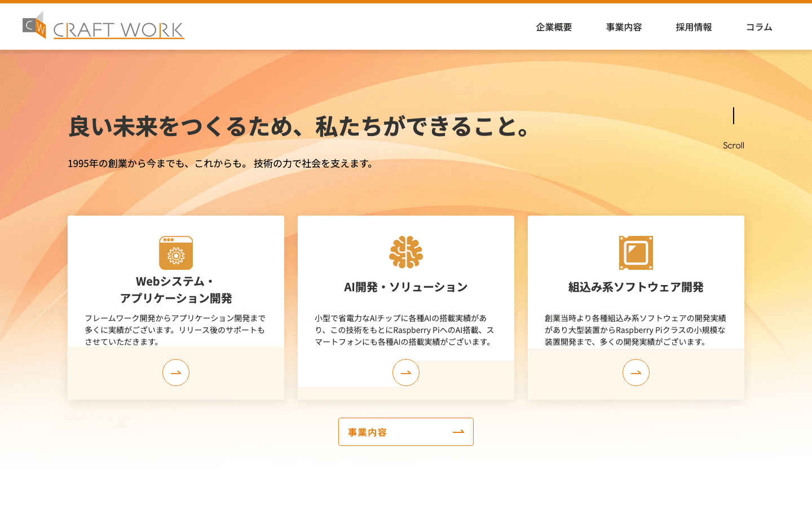Click the フレームワーク開発から description text
The width and height of the screenshot is (812, 508).
pos(175,330)
